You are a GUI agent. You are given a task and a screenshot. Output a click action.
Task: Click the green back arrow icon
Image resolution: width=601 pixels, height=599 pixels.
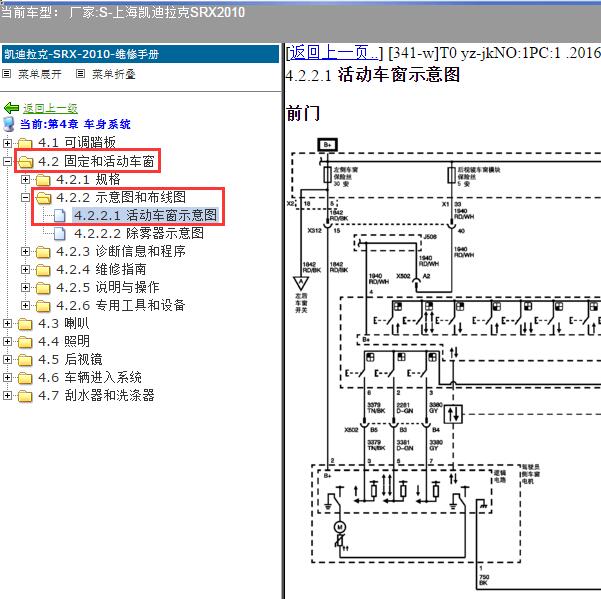11,108
